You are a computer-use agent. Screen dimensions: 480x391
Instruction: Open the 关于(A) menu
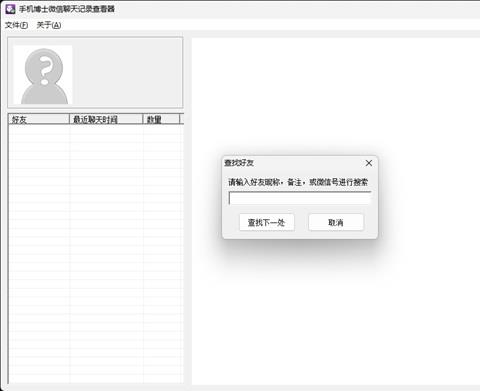[49, 25]
